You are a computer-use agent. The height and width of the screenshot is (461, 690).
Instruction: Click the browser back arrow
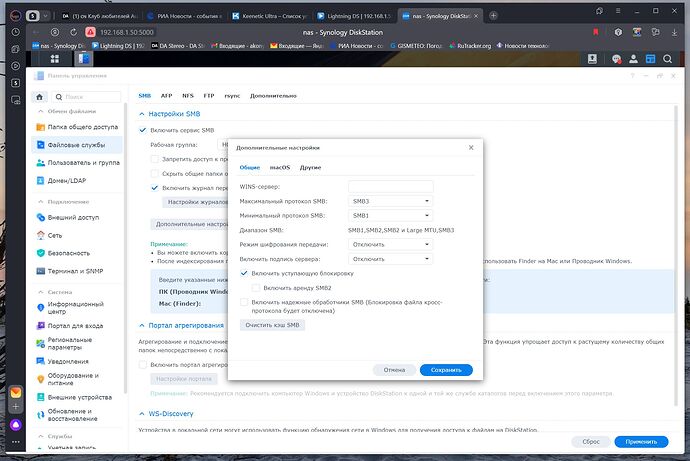pos(36,32)
